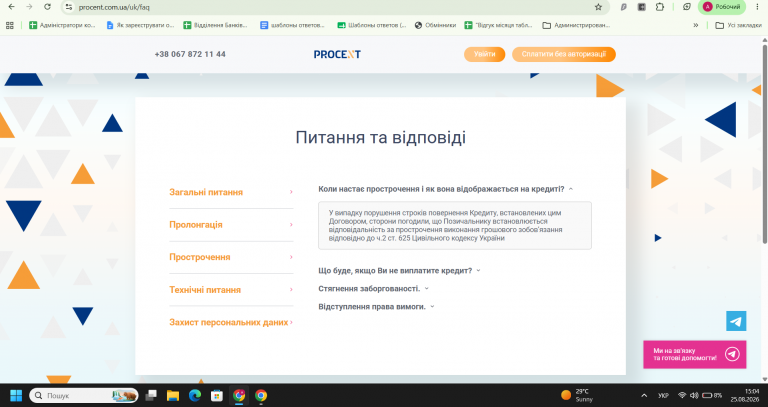Open the Адміністратори bookmark
This screenshot has height=407, width=768.
62,25
